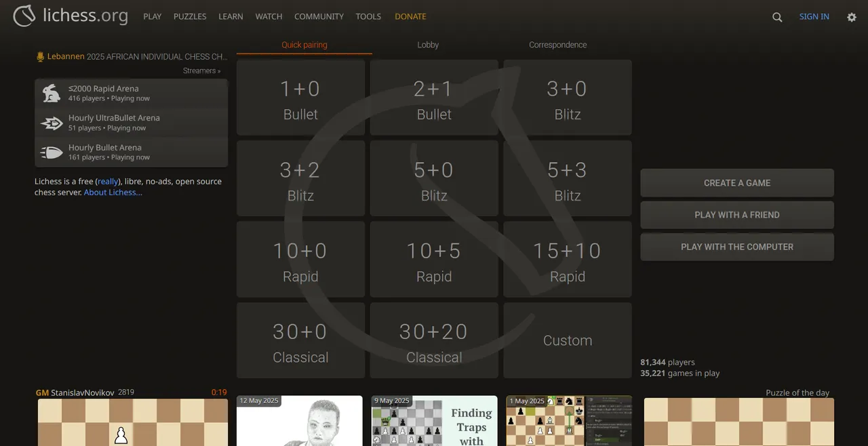This screenshot has width=868, height=446.
Task: Open the About Lichess... link
Action: click(x=113, y=192)
